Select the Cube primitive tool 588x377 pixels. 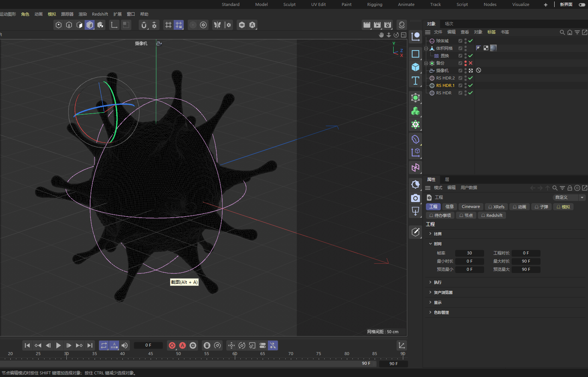point(415,67)
